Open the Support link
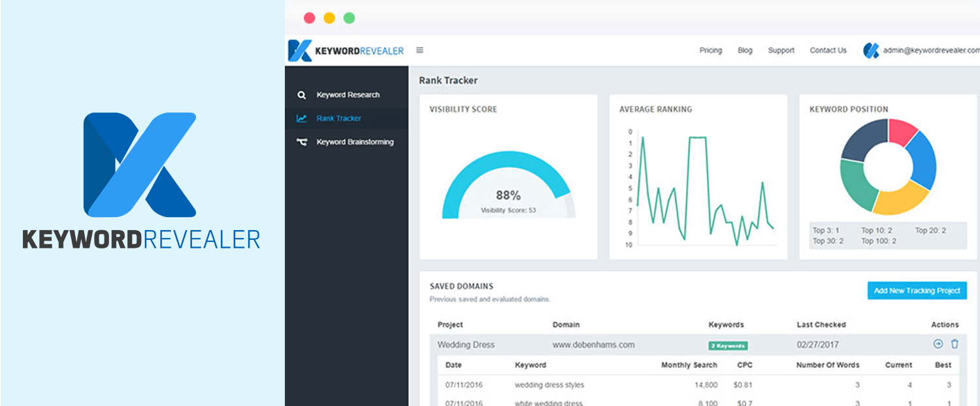This screenshot has height=406, width=980. coord(781,50)
